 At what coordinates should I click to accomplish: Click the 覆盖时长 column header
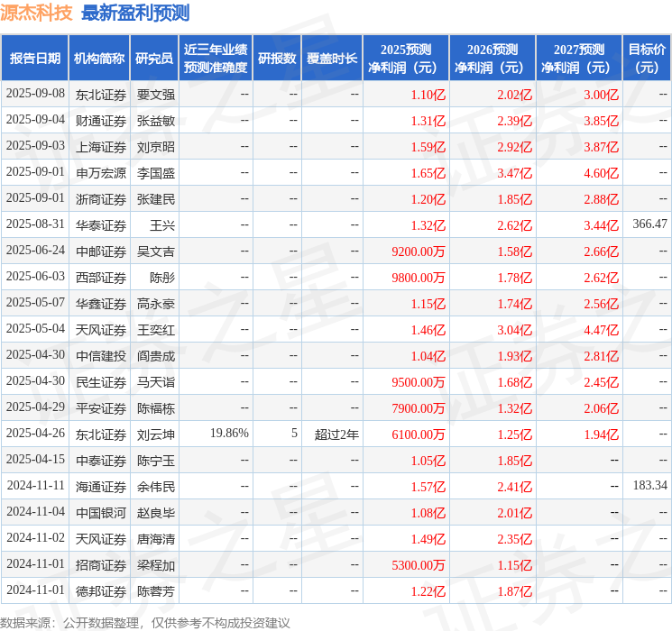(332, 59)
